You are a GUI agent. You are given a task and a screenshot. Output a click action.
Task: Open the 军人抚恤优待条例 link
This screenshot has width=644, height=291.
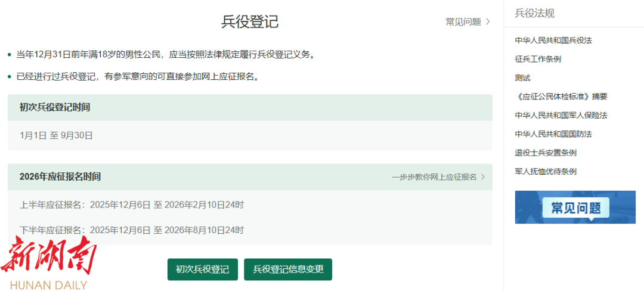pyautogui.click(x=545, y=171)
